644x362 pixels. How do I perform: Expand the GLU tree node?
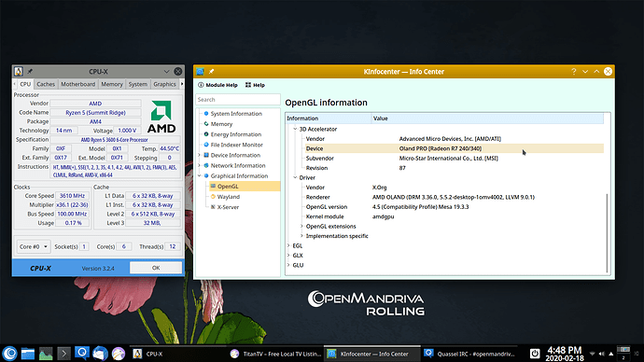tap(288, 265)
